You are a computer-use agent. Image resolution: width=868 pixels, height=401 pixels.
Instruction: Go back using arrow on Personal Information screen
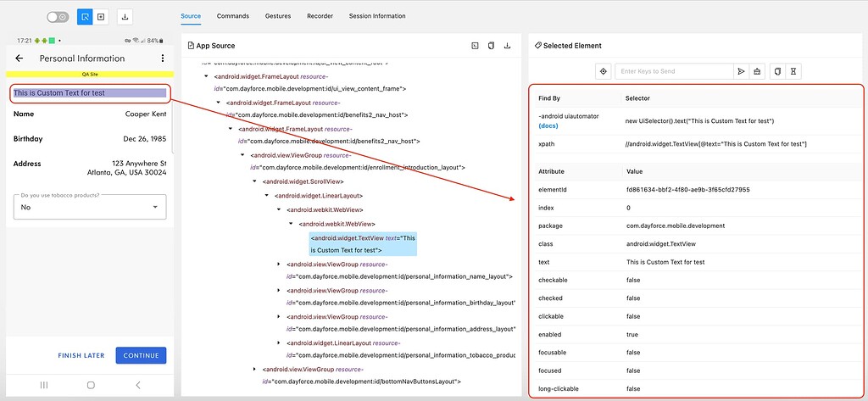pyautogui.click(x=19, y=58)
